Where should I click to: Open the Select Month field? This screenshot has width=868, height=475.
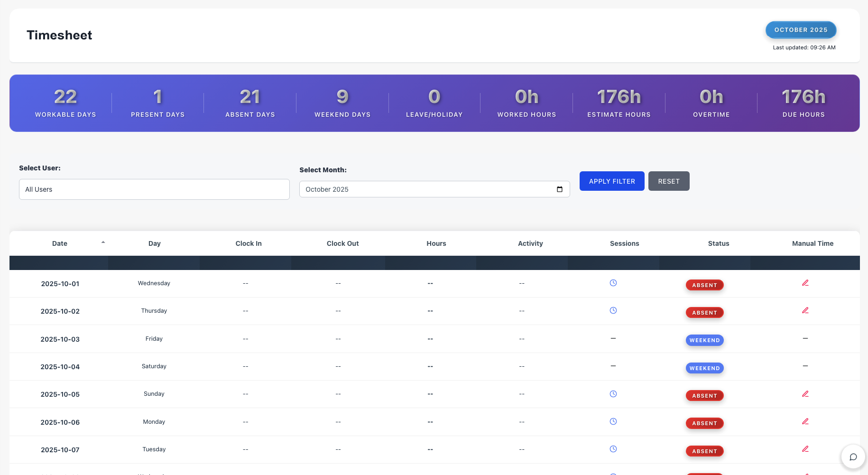tap(427, 189)
